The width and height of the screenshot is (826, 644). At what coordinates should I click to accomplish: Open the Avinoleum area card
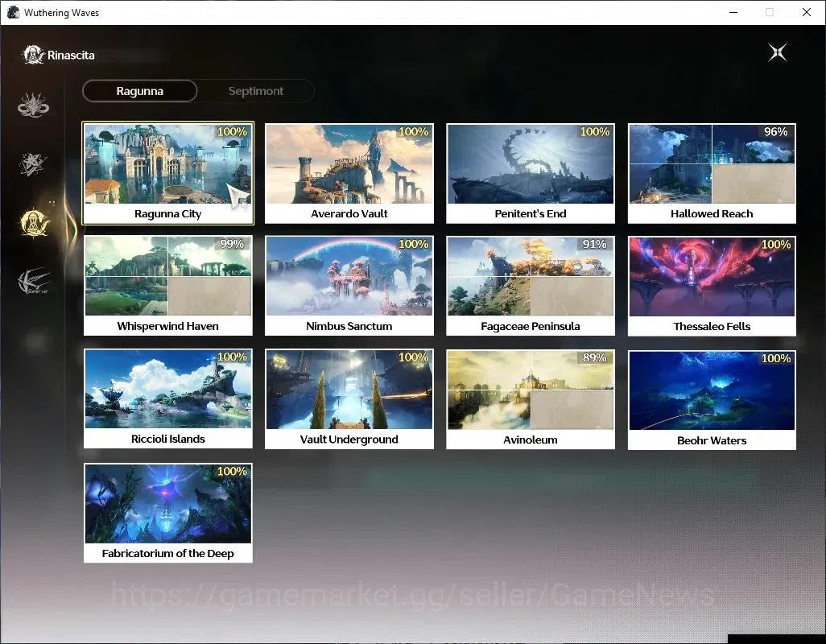[531, 399]
